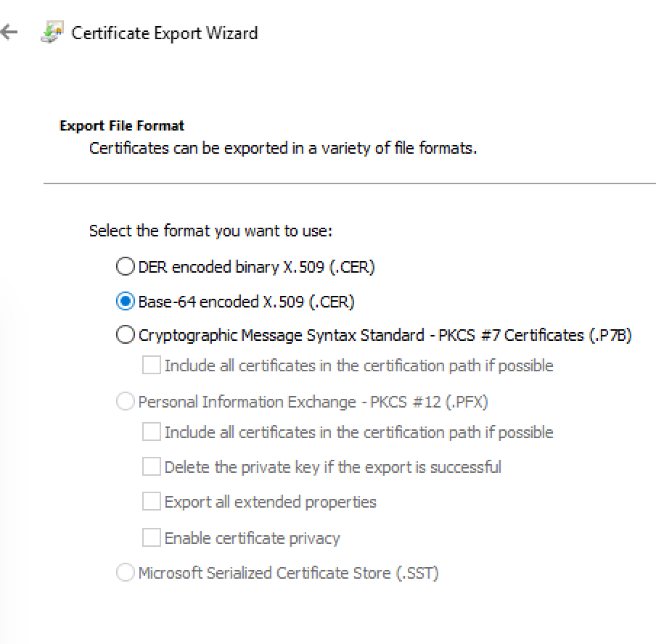The height and width of the screenshot is (644, 656).
Task: Click the Microsoft Serialized Certificate Store label
Action: (x=288, y=573)
